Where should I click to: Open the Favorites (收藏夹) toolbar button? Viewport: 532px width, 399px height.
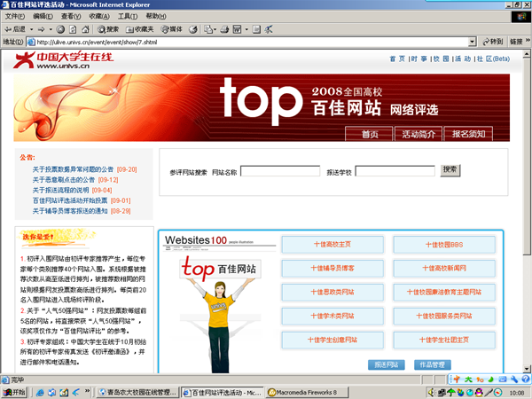click(x=139, y=29)
